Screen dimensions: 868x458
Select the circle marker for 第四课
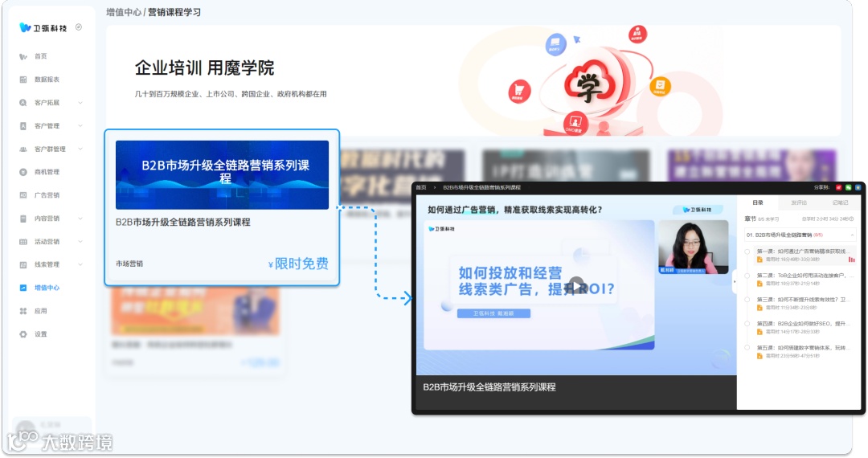point(747,324)
